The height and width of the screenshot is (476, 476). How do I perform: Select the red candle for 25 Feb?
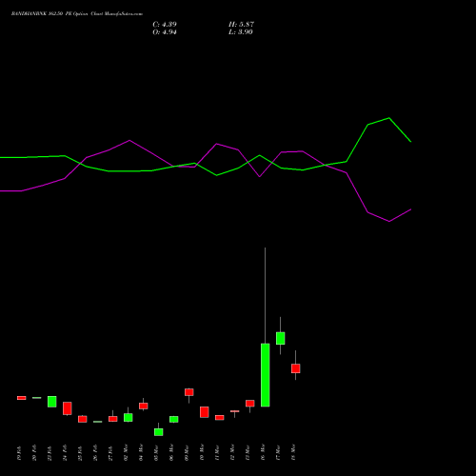83,419
